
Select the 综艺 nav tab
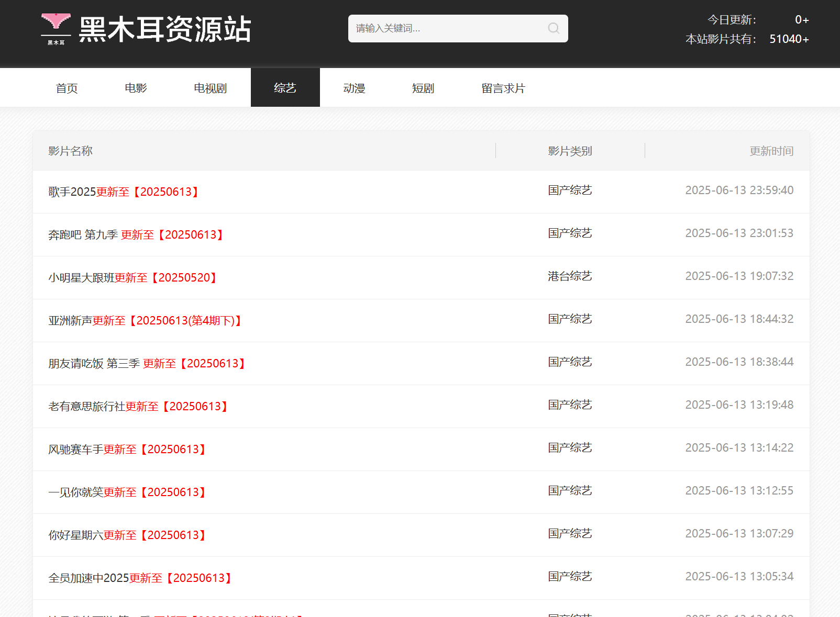pyautogui.click(x=285, y=88)
